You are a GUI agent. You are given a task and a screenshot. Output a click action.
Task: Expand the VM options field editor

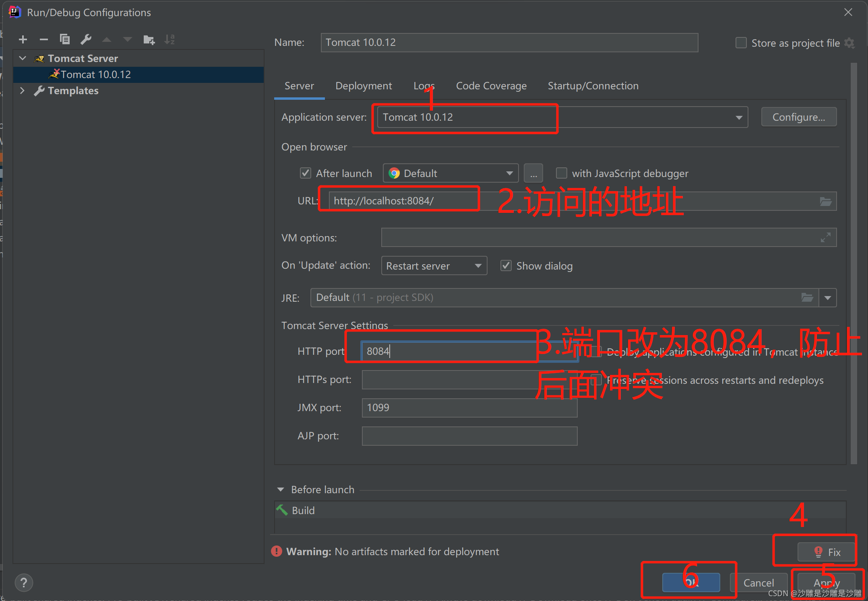[x=825, y=238]
